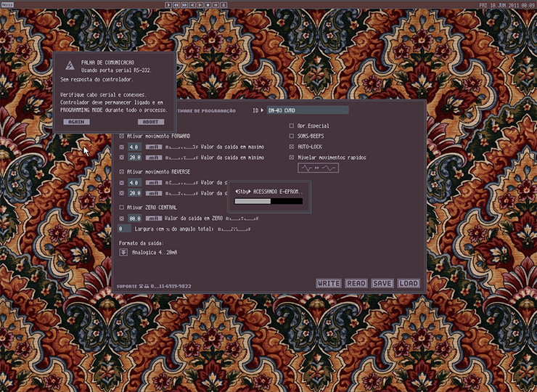This screenshot has height=392, width=537.
Task: Click the ID text field showing DN-03 CVRD
Action: 307,110
